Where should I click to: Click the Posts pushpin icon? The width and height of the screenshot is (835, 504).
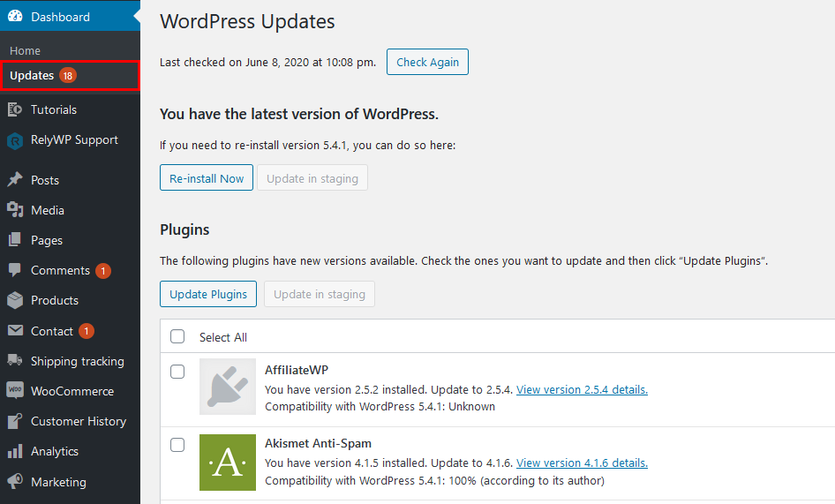[15, 179]
